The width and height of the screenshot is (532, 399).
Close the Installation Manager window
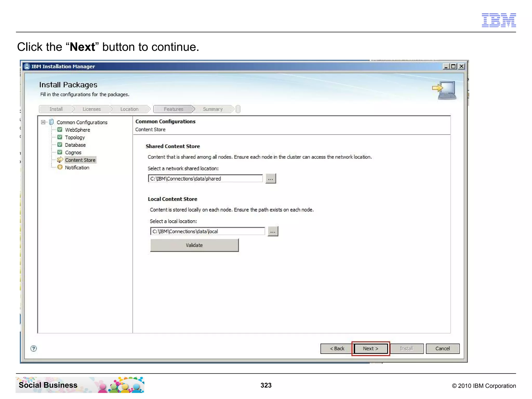pos(461,66)
